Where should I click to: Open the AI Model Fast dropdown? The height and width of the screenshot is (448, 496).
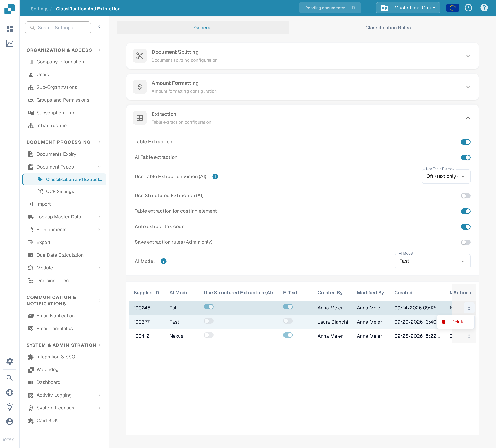(x=432, y=261)
